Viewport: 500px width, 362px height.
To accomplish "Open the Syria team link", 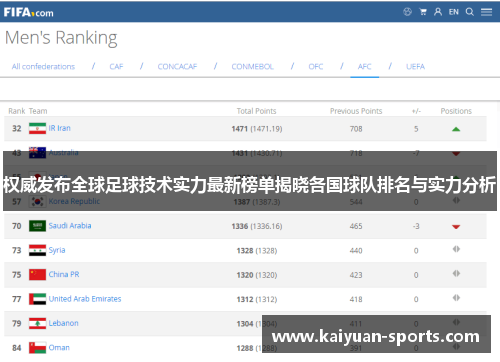I will [57, 250].
